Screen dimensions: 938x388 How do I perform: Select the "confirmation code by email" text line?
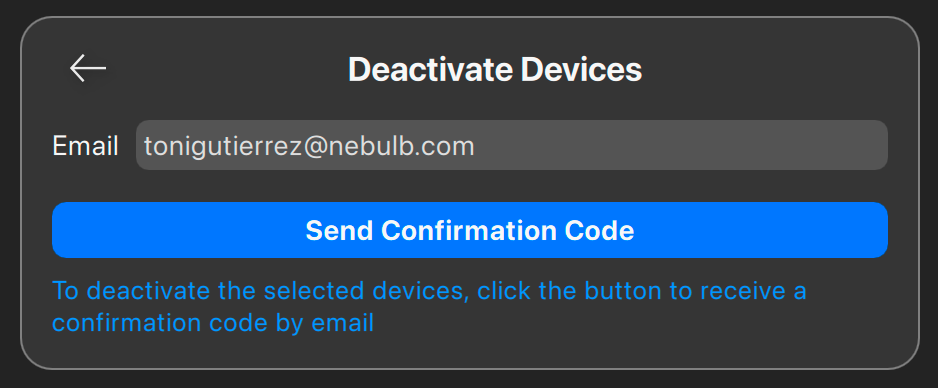pyautogui.click(x=213, y=323)
